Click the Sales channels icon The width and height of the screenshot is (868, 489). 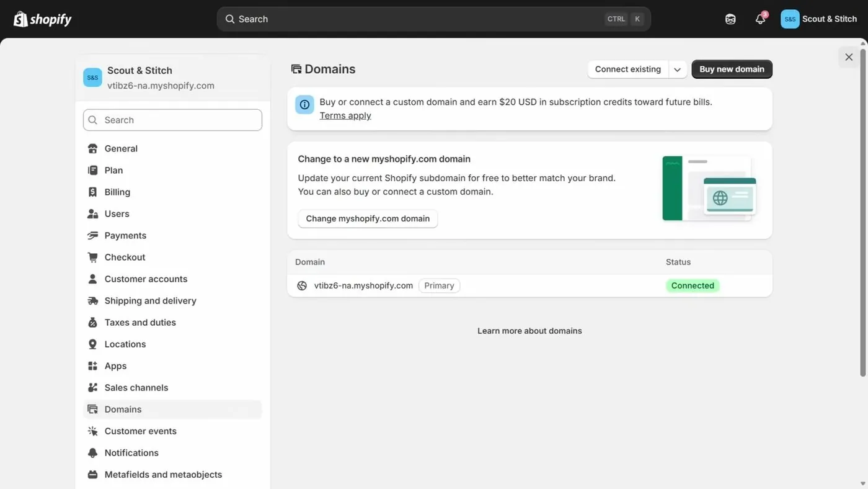point(92,388)
